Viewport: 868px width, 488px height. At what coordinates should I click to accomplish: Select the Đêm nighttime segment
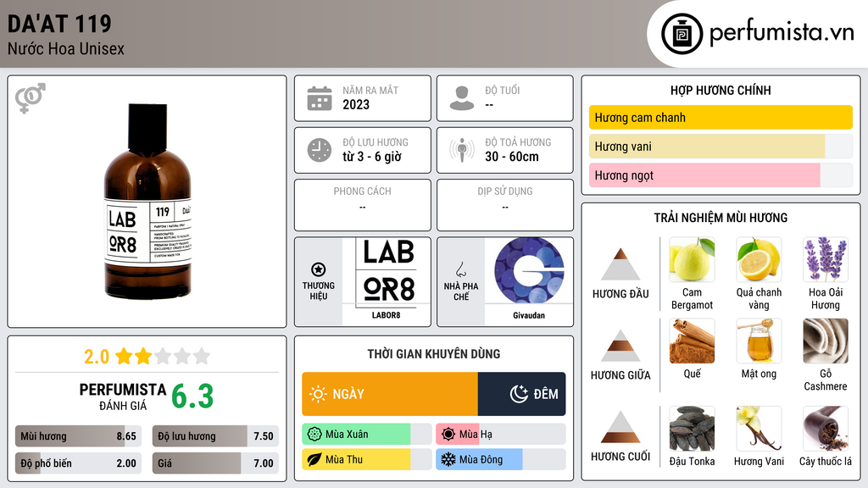click(522, 394)
